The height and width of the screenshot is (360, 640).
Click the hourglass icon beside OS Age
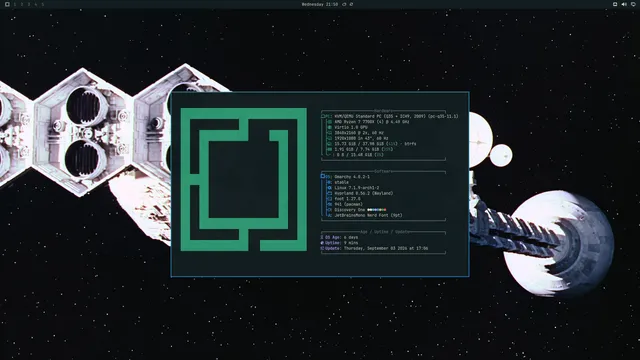point(322,237)
